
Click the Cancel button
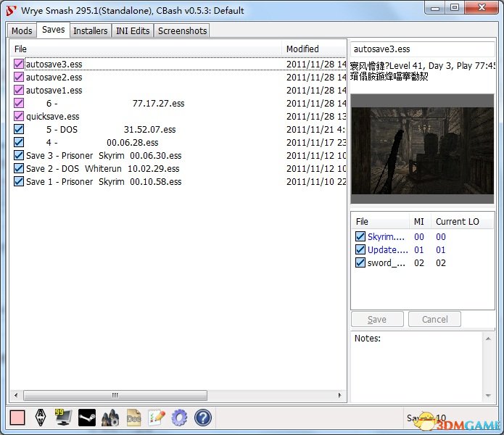coord(434,319)
